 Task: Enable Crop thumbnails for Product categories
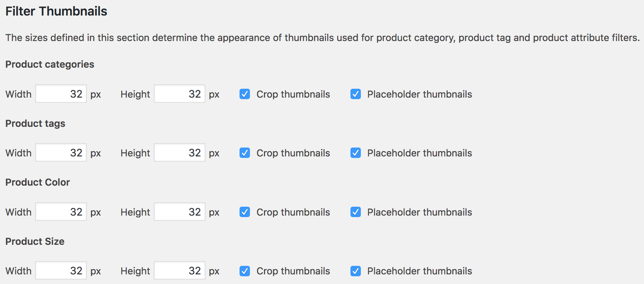point(244,94)
